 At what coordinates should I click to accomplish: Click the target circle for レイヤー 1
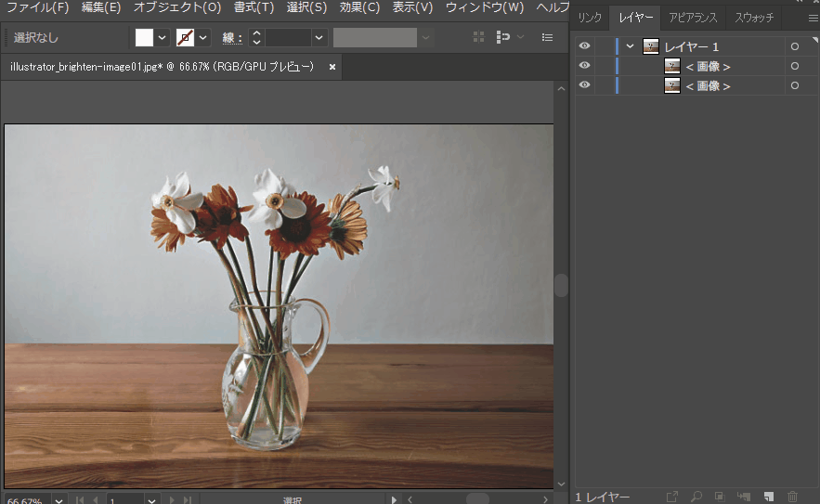click(794, 46)
